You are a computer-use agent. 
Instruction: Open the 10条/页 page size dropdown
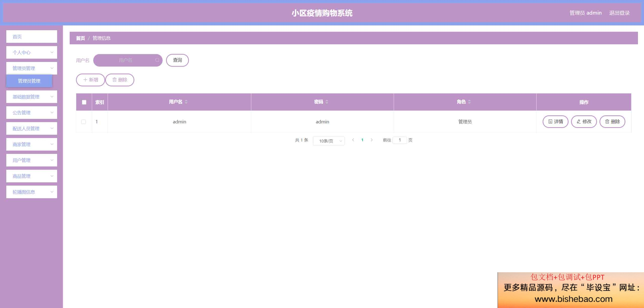pos(329,141)
